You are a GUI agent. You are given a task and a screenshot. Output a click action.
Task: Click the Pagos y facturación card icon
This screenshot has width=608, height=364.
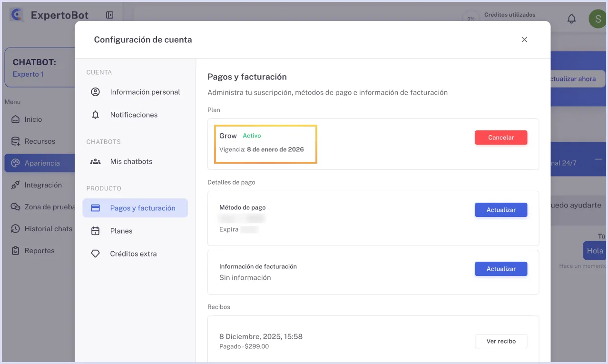point(95,208)
